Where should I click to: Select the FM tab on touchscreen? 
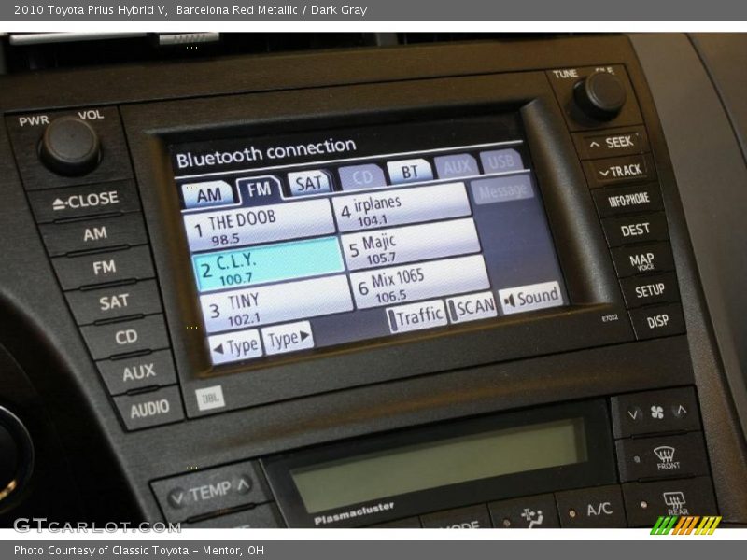point(260,189)
